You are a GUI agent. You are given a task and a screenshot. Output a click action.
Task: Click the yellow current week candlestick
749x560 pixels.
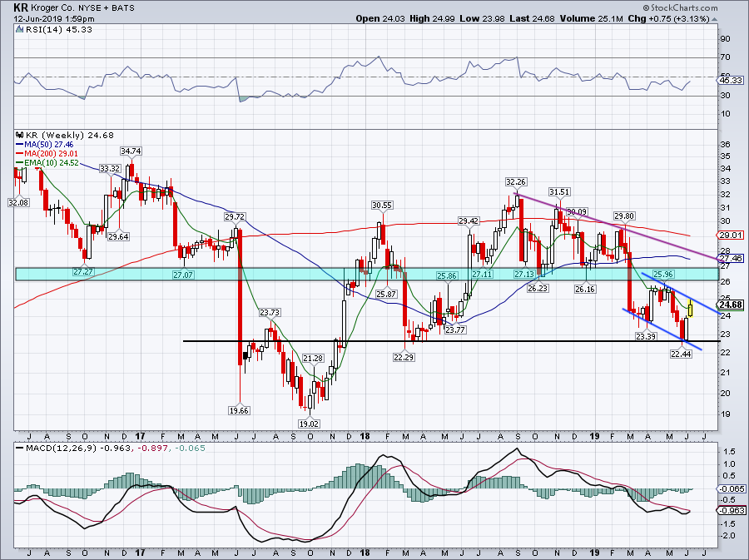coord(691,308)
